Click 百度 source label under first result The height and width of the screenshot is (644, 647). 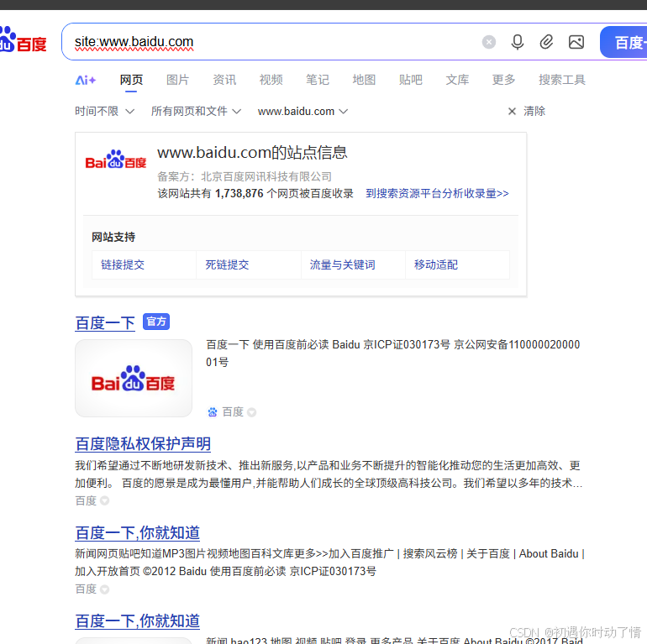tap(233, 412)
